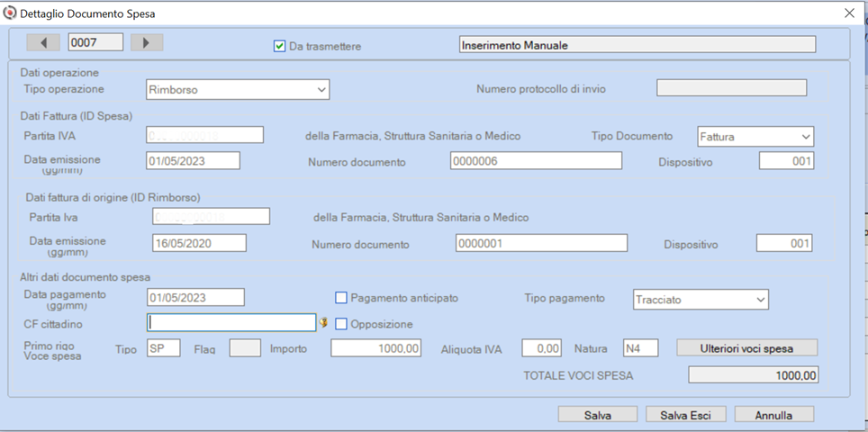
Task: Click the Partita Iva field of origin invoice
Action: [211, 216]
